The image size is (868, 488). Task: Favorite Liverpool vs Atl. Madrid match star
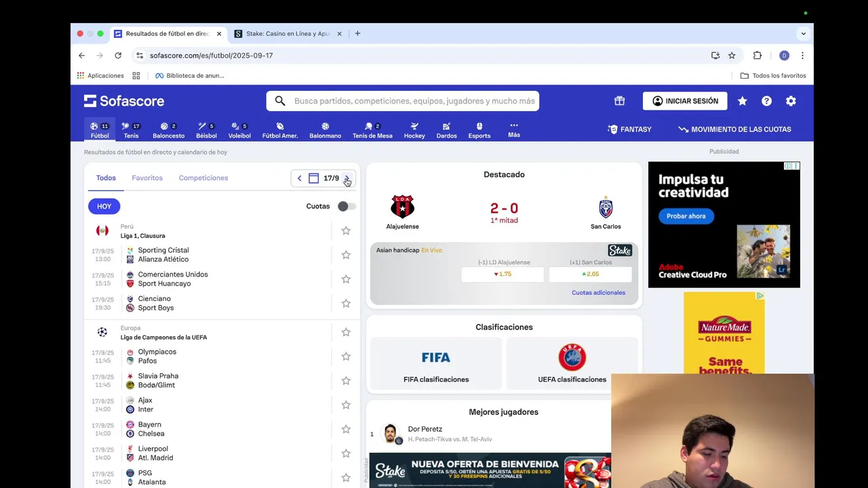click(346, 453)
